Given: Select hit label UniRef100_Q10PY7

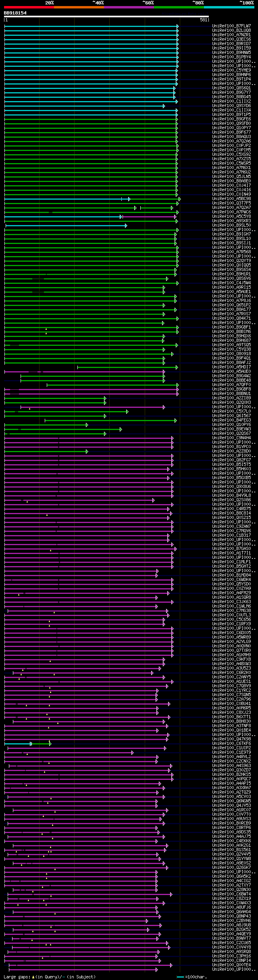Looking at the screenshot, I should (x=231, y=128).
